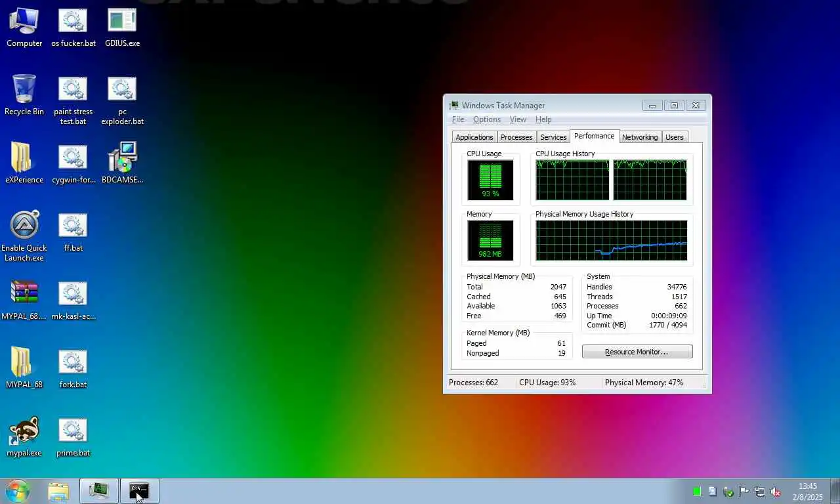The height and width of the screenshot is (504, 840).
Task: Open the Windows Start menu orb
Action: point(18,491)
